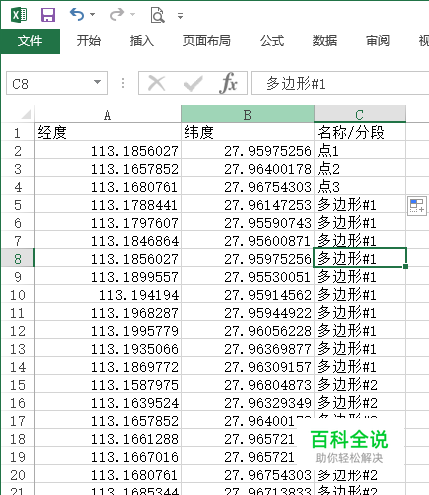The height and width of the screenshot is (495, 429).
Task: Switch to the 审阅 ribbon tab
Action: pyautogui.click(x=378, y=41)
